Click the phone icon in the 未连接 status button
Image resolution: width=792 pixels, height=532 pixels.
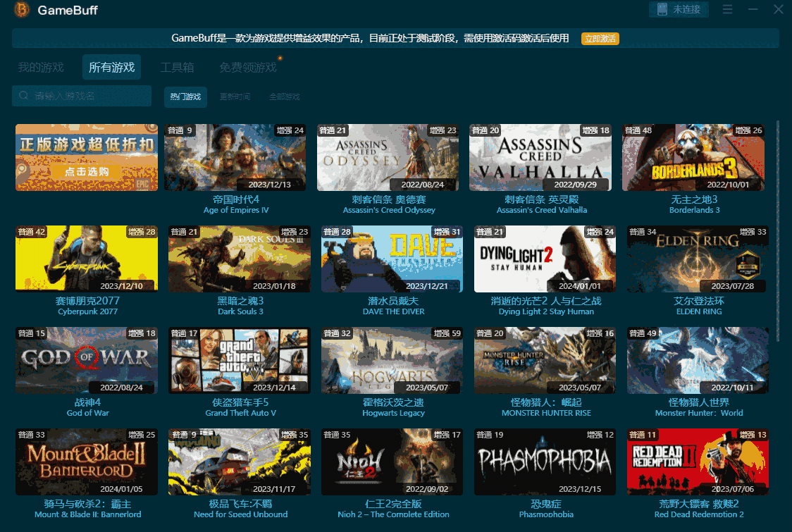point(663,10)
